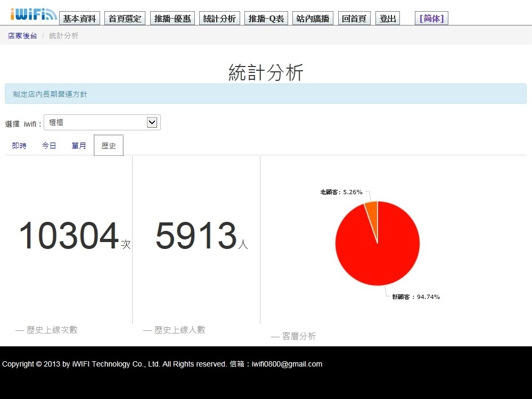Click the 店家後台 breadcrumb link

(22, 36)
